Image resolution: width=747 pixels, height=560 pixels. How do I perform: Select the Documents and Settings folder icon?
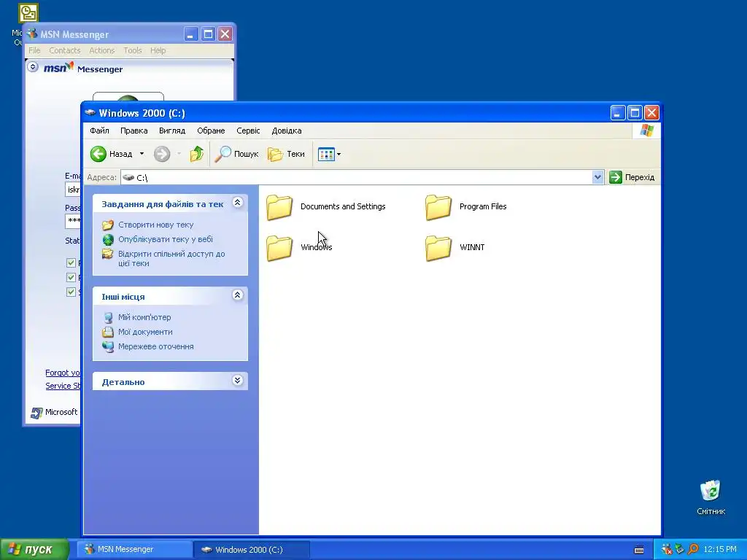(x=279, y=207)
